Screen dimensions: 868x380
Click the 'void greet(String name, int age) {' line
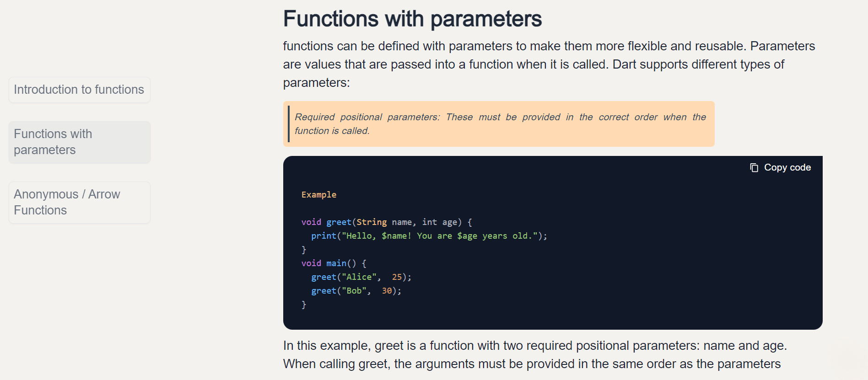tap(387, 222)
